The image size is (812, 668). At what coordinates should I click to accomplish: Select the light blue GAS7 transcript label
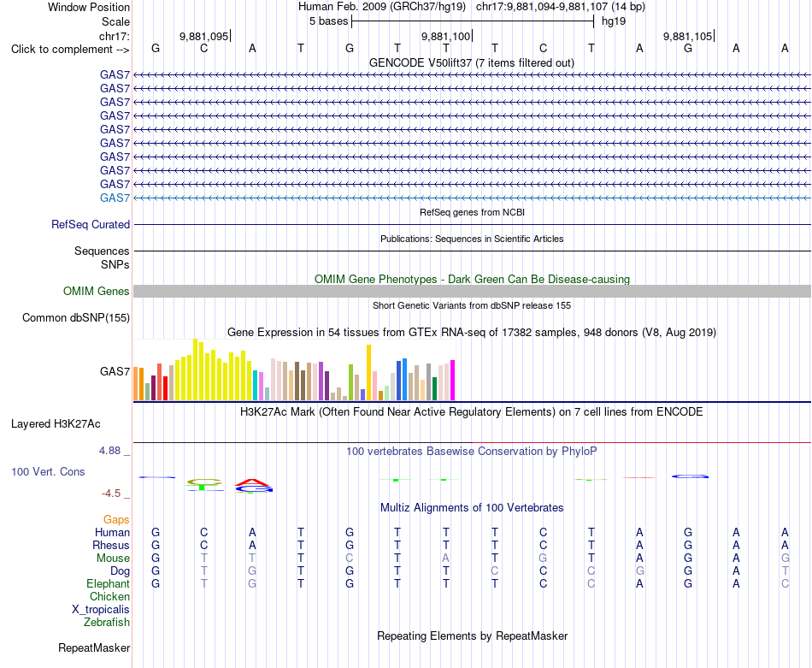tap(115, 198)
